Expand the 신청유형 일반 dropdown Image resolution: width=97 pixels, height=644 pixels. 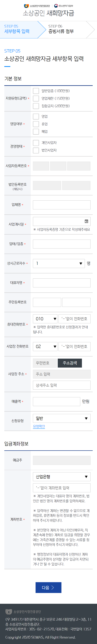[62, 418]
